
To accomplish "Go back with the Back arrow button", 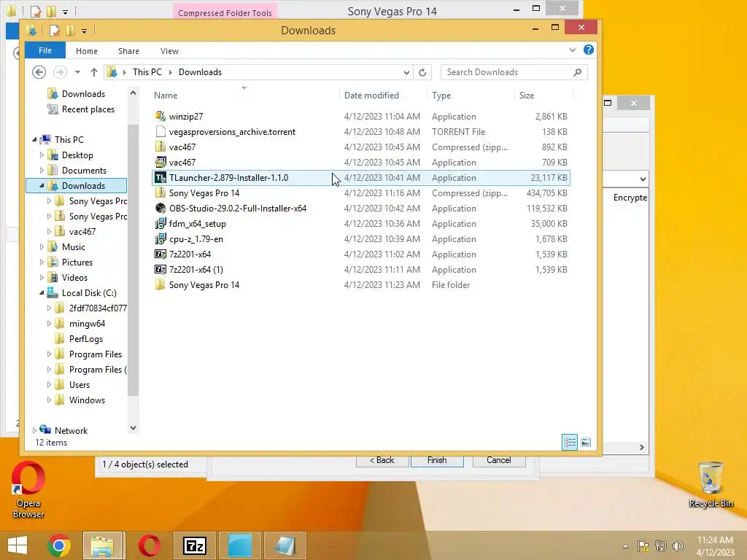I will click(39, 72).
